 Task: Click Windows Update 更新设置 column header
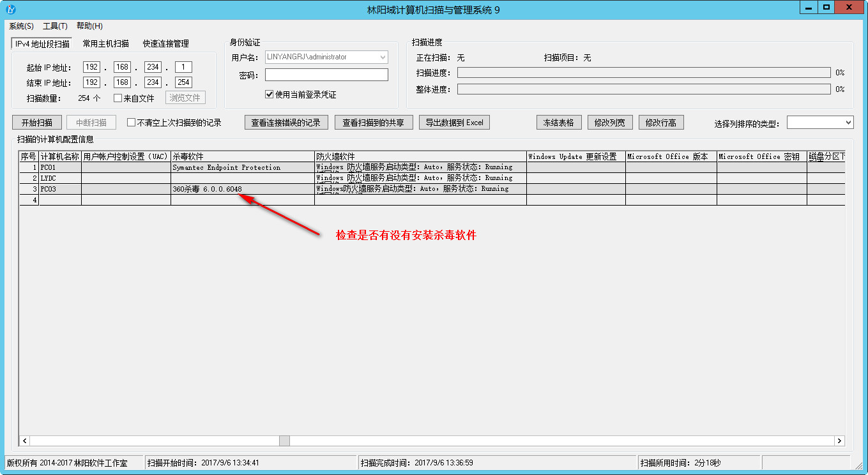point(575,156)
